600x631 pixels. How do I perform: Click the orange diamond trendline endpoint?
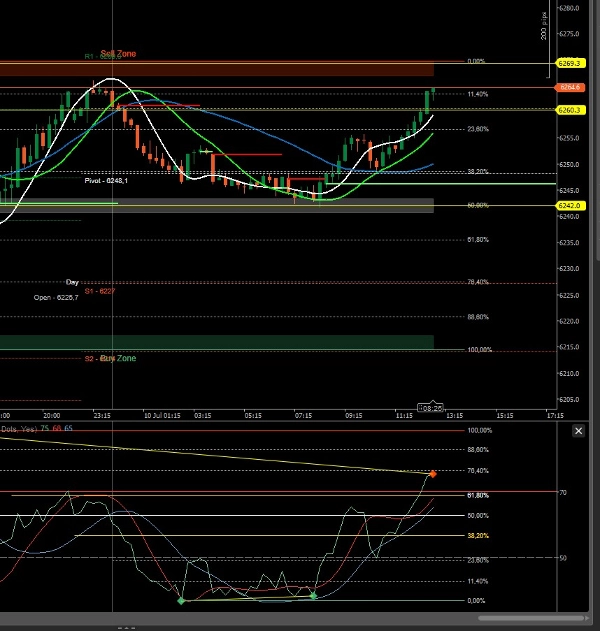pyautogui.click(x=432, y=474)
